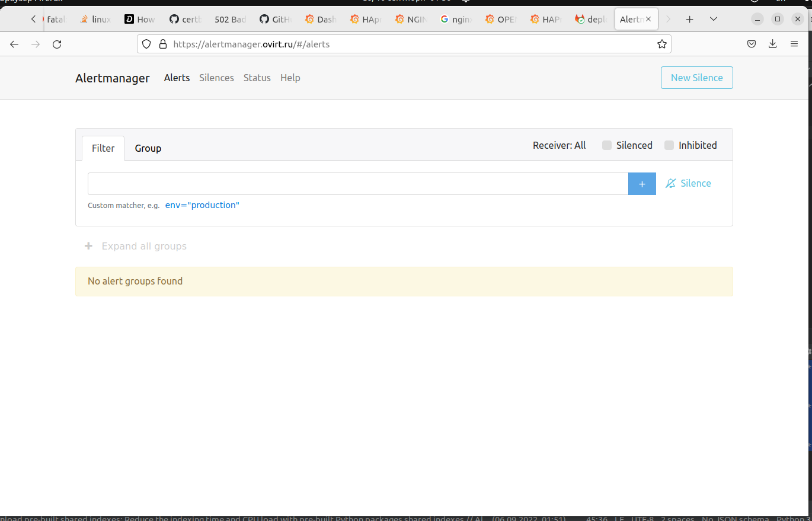
Task: Open the Help navigation item
Action: (290, 78)
